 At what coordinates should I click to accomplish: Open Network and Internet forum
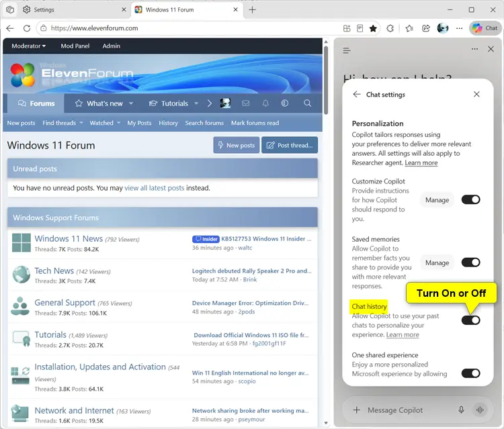74,410
